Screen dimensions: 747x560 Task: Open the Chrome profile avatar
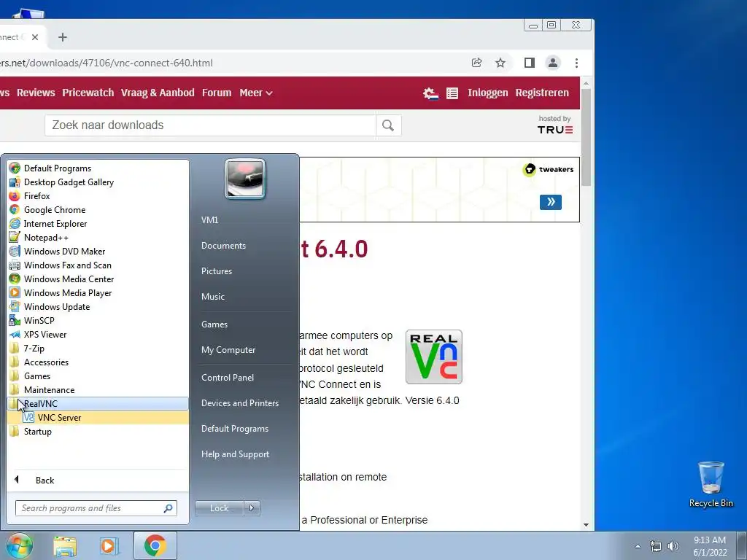point(553,63)
